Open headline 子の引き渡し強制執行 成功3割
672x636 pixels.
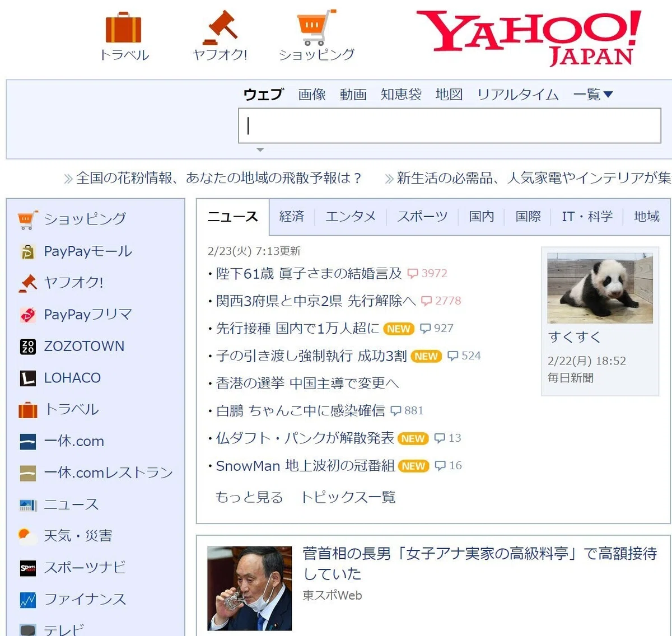point(311,356)
